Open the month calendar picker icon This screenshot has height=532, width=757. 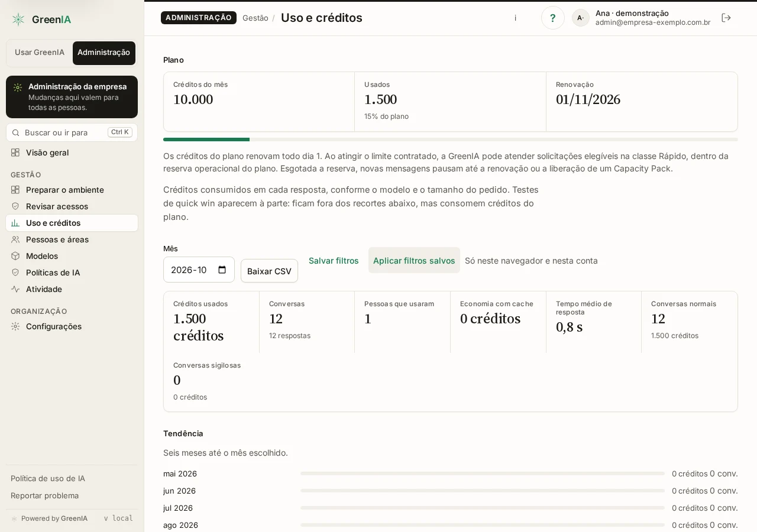coord(222,270)
